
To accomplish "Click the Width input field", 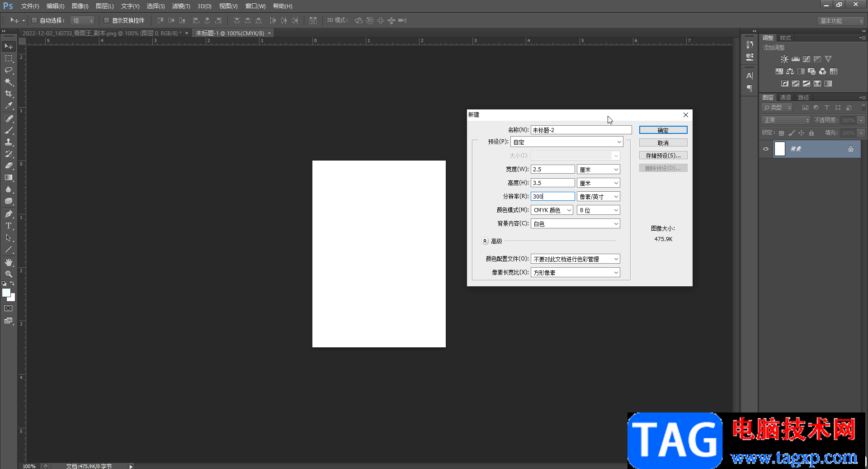I will tap(553, 169).
